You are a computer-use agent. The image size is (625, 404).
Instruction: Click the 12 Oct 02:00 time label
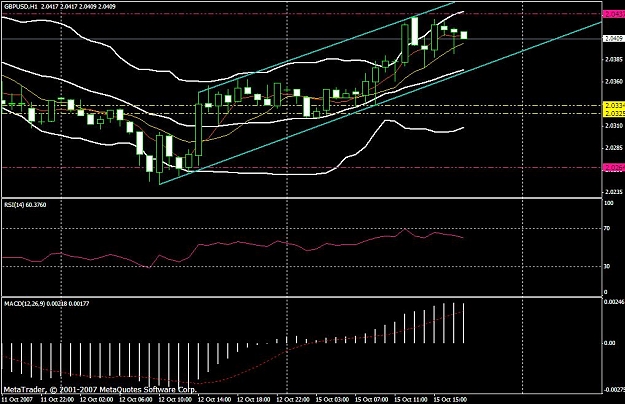click(x=96, y=399)
